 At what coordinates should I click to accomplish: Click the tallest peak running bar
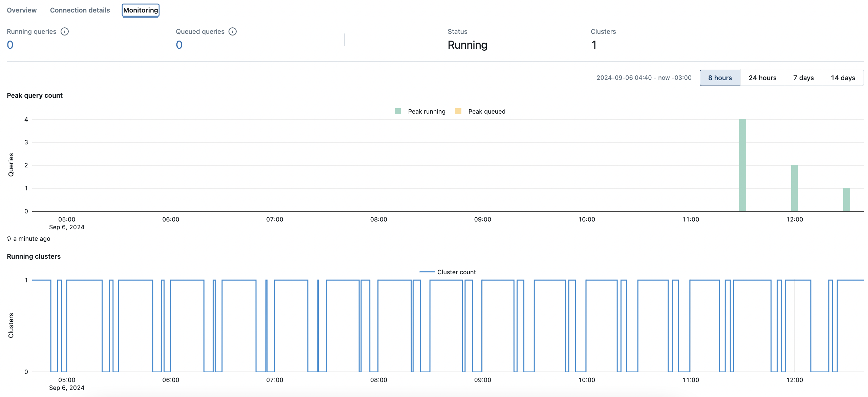tap(742, 166)
